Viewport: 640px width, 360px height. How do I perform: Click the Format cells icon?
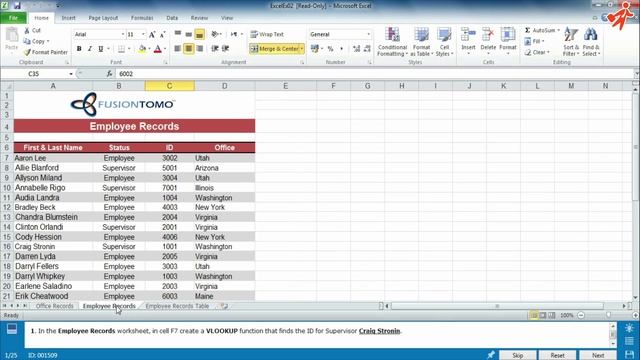508,35
